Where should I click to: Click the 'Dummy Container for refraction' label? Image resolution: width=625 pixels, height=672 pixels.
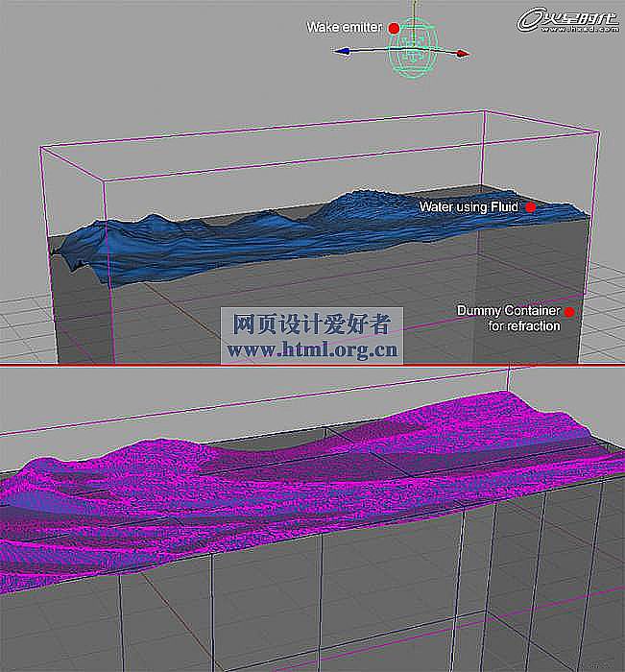pyautogui.click(x=509, y=318)
